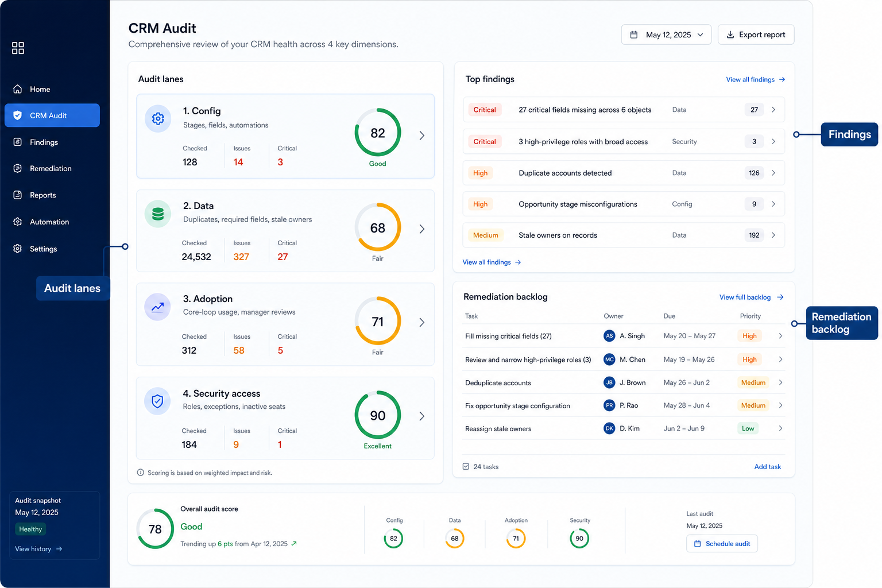Click the Findings sidebar icon

coord(18,142)
